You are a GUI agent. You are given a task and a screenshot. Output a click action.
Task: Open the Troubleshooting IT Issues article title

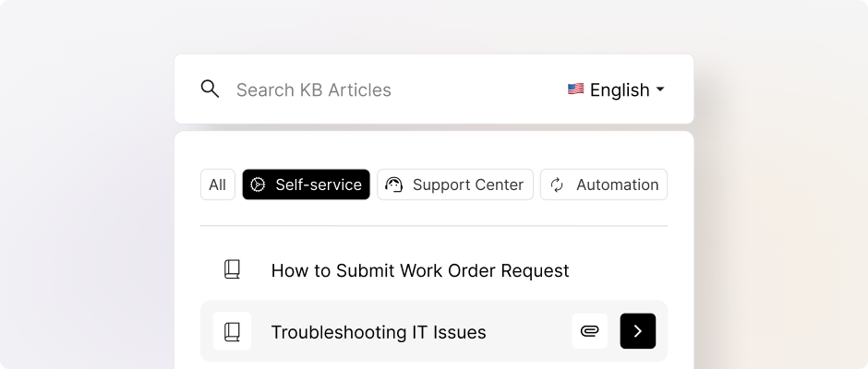click(x=379, y=332)
